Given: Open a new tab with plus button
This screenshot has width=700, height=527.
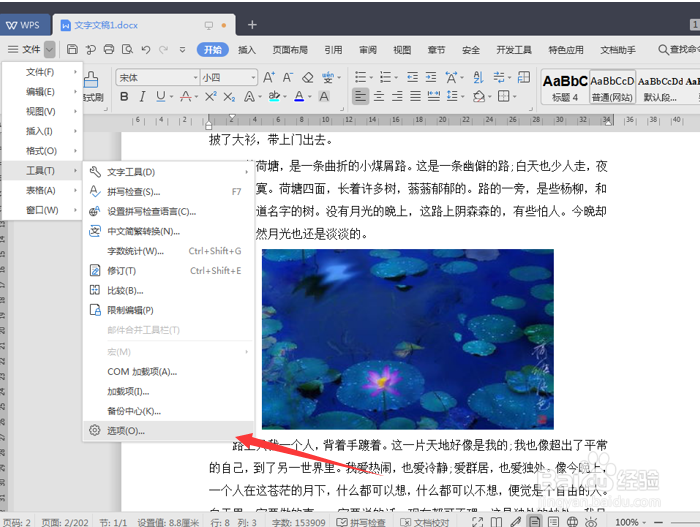Looking at the screenshot, I should [x=252, y=25].
